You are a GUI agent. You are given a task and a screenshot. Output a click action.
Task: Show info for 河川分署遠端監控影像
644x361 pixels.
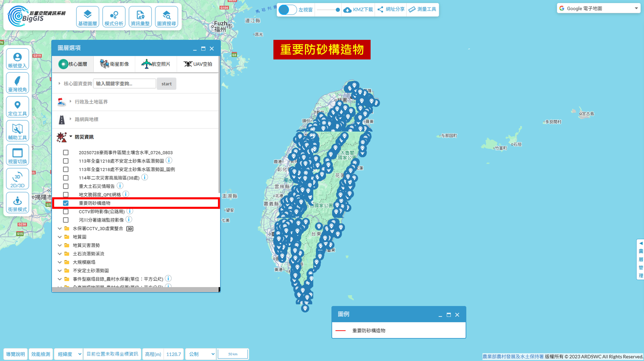pos(129,219)
